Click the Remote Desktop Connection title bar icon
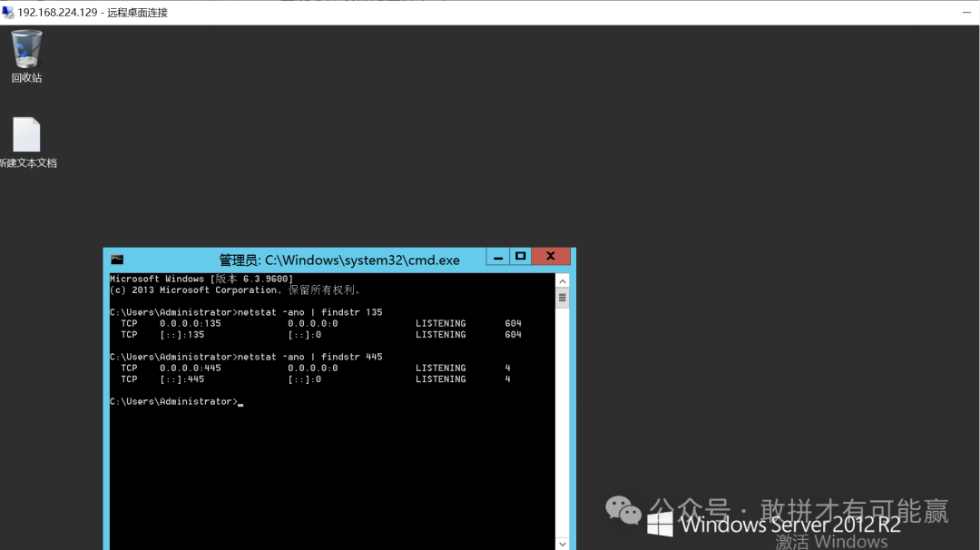 pos(8,13)
